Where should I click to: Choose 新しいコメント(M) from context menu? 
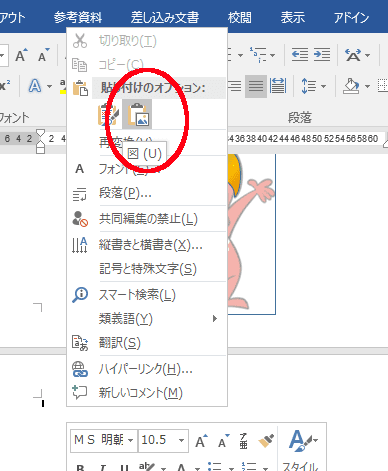point(147,393)
